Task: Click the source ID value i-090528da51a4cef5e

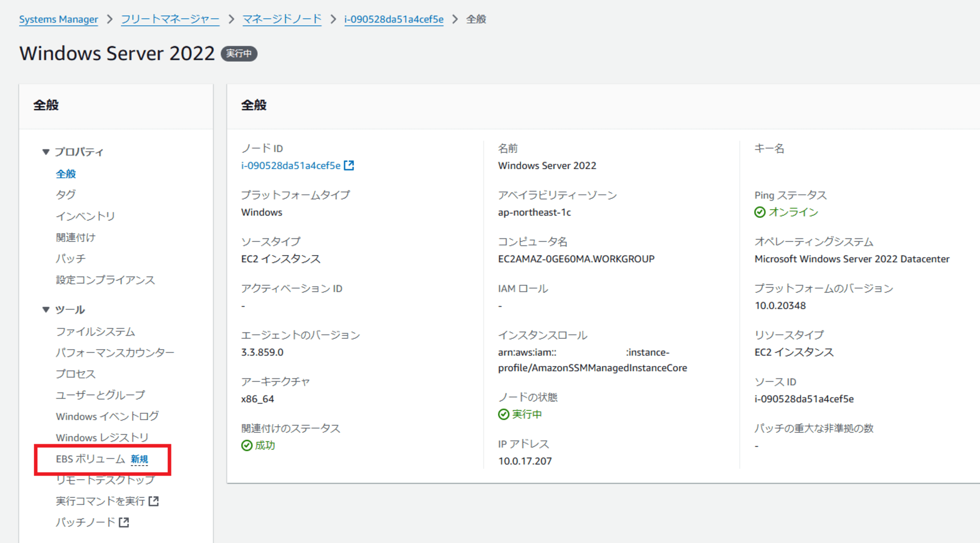Action: click(804, 399)
